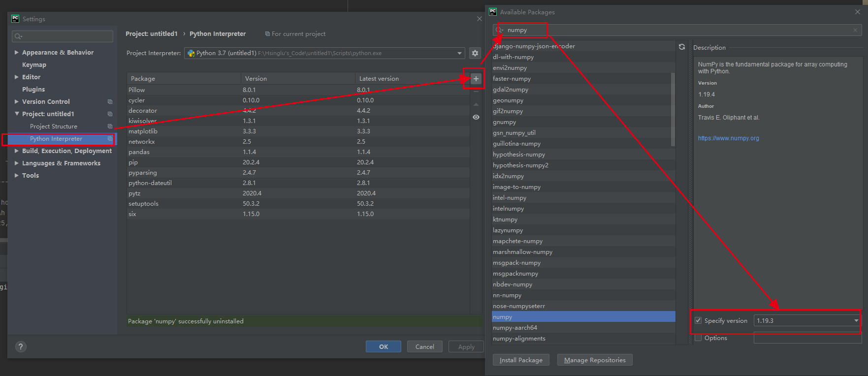The image size is (868, 376).
Task: Select pandas row in installed packages
Action: tap(298, 152)
